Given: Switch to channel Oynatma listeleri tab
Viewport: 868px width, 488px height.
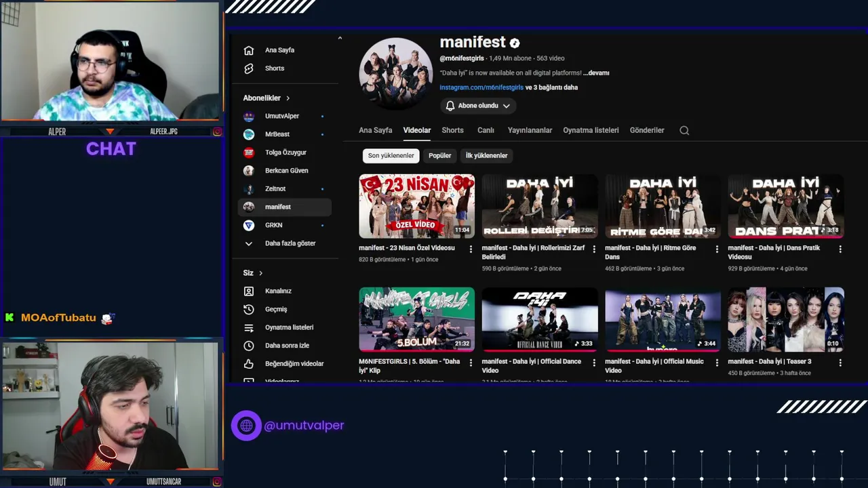Looking at the screenshot, I should coord(591,130).
